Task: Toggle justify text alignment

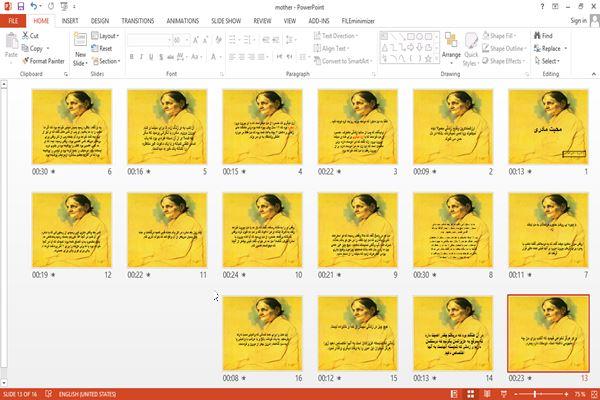Action: point(261,57)
